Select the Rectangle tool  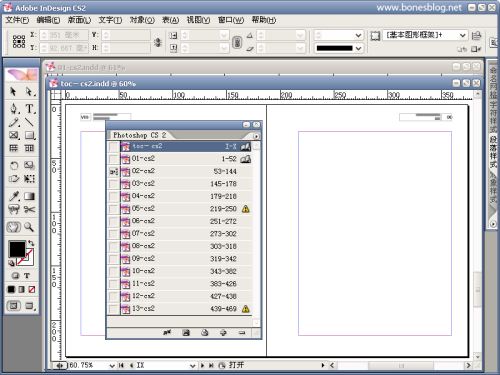click(30, 135)
